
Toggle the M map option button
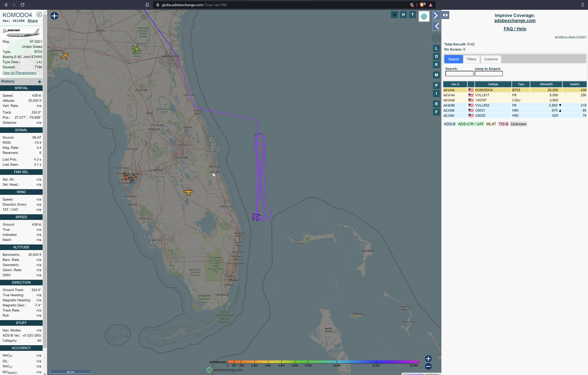[436, 75]
